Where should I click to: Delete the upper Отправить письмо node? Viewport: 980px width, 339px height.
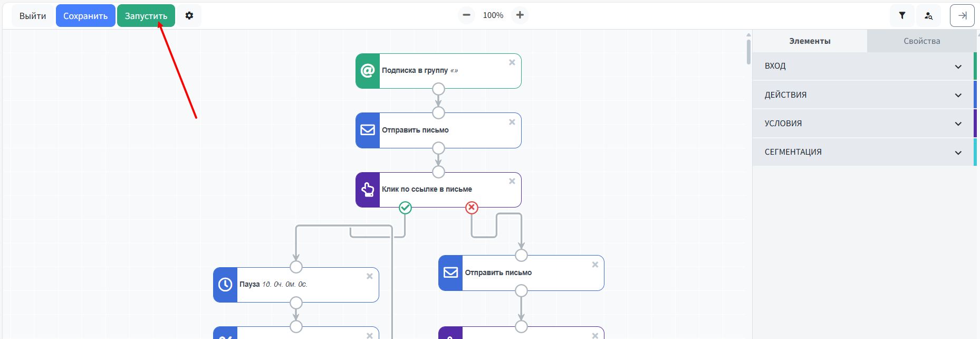click(512, 122)
